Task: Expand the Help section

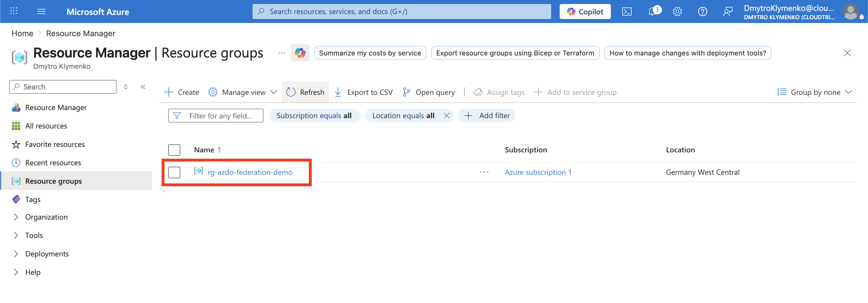Action: pos(16,272)
